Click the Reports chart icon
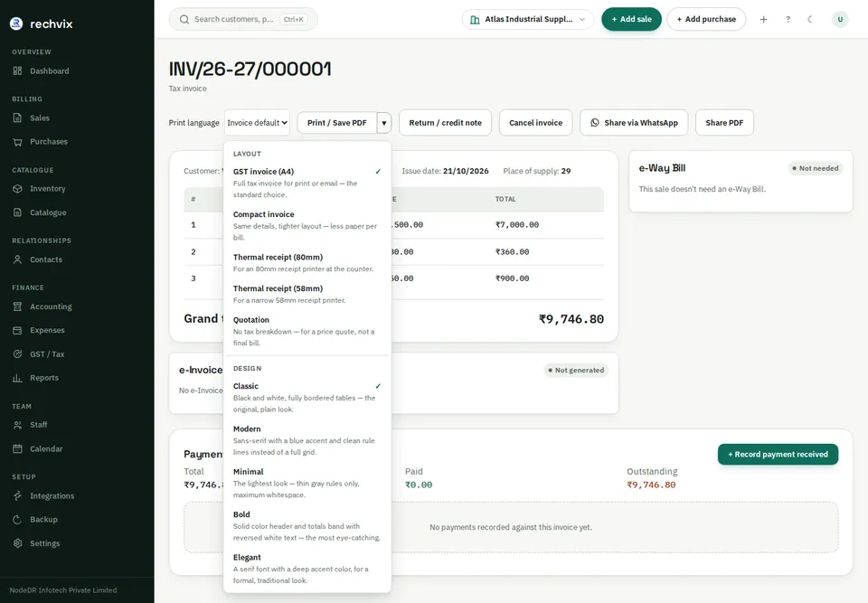 pos(17,378)
